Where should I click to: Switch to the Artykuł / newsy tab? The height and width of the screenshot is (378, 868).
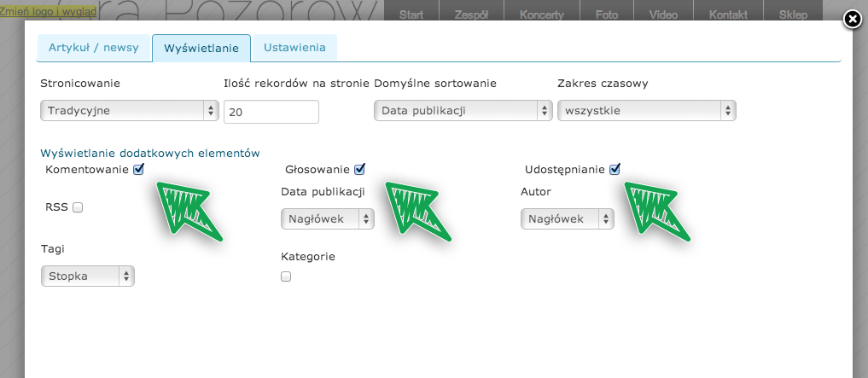coord(94,48)
